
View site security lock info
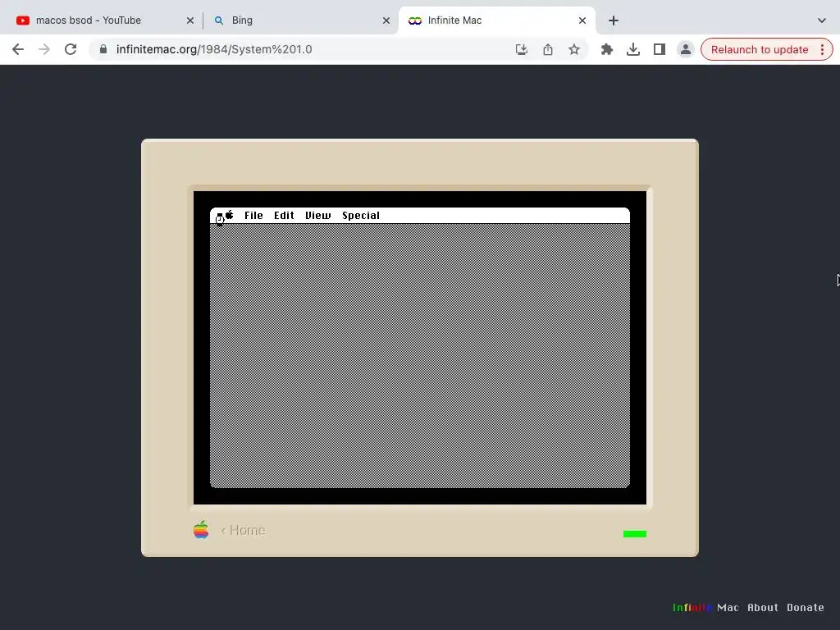(x=103, y=49)
